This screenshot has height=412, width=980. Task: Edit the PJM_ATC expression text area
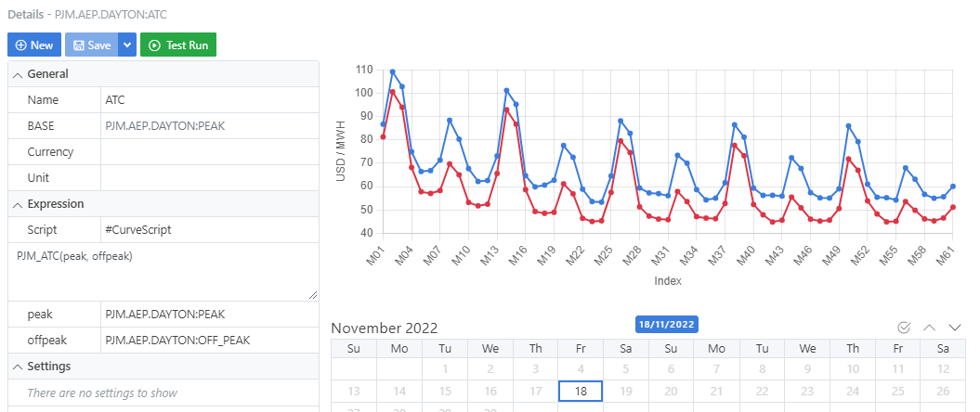point(163,271)
